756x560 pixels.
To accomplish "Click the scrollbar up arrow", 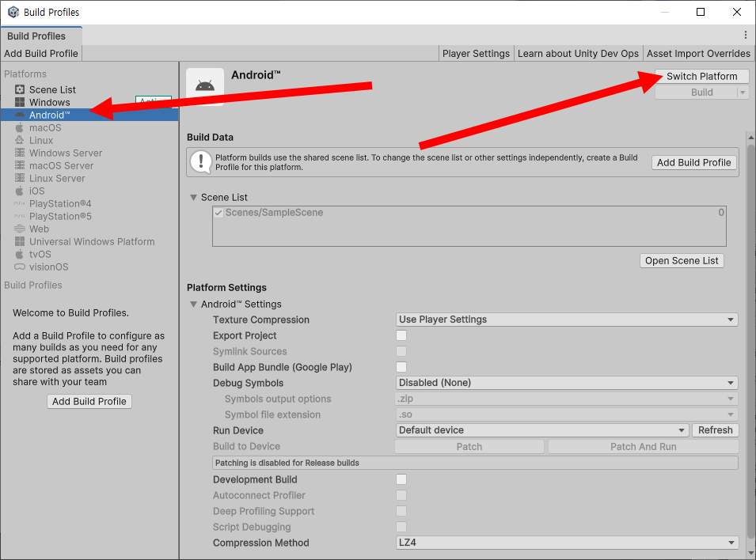I will click(x=750, y=138).
